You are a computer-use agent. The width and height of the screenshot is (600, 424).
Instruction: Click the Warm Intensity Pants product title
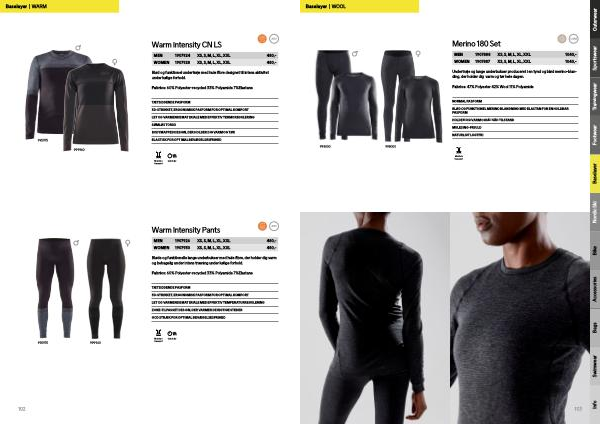[x=186, y=230]
